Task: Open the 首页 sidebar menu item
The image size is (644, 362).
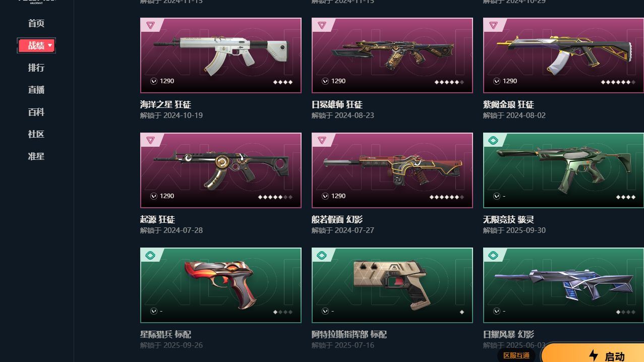Action: [x=36, y=23]
